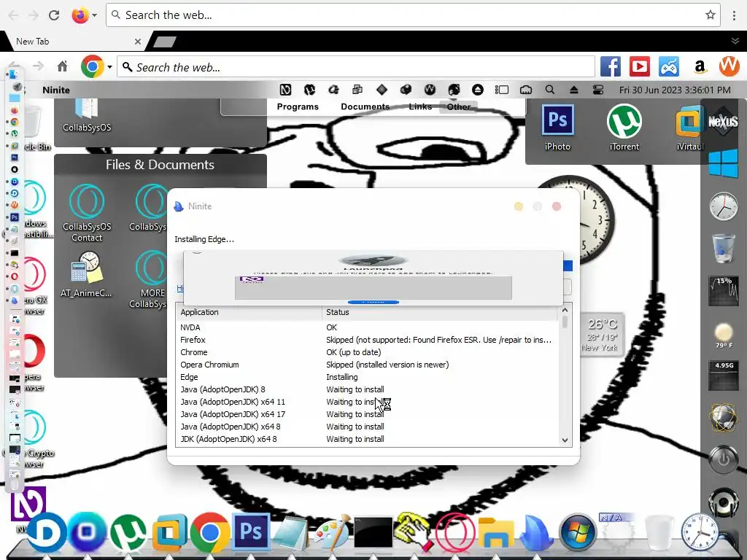
Task: Select Java (AdoptOpenJDK) x64 17 row
Action: point(368,414)
